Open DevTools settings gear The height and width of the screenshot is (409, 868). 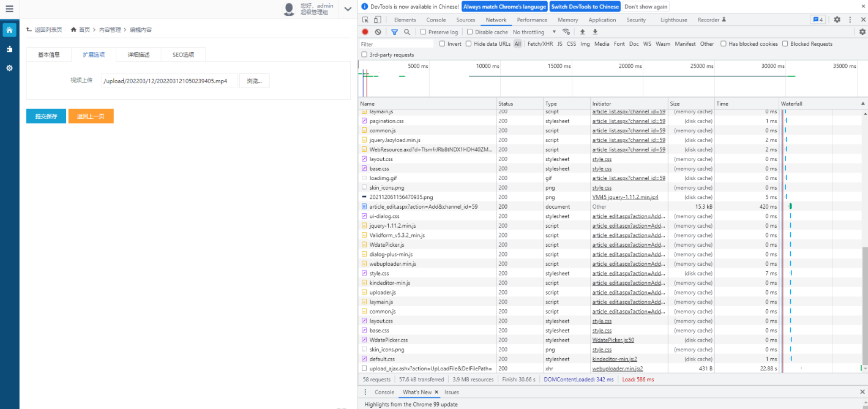(x=837, y=20)
